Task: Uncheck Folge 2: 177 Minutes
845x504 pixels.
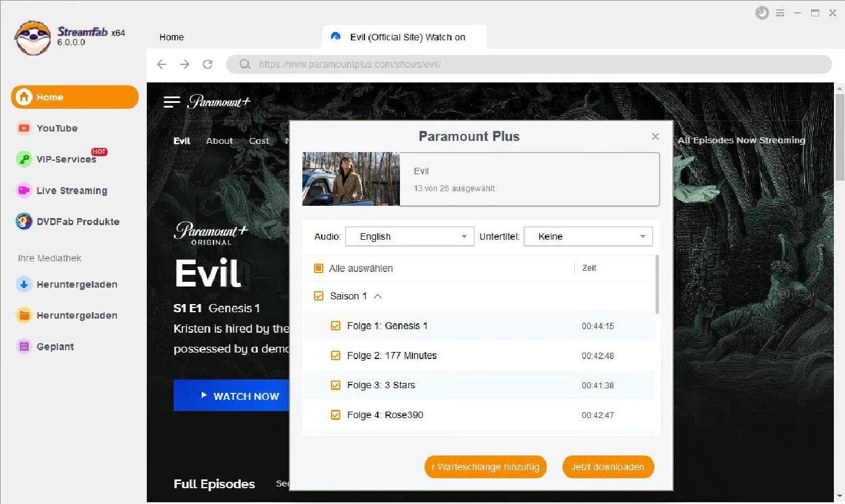Action: click(336, 355)
